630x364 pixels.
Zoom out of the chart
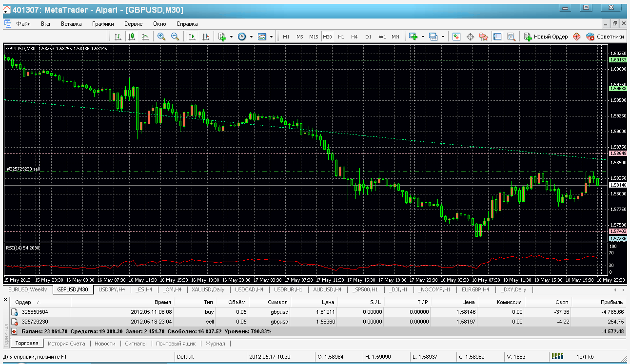[175, 37]
